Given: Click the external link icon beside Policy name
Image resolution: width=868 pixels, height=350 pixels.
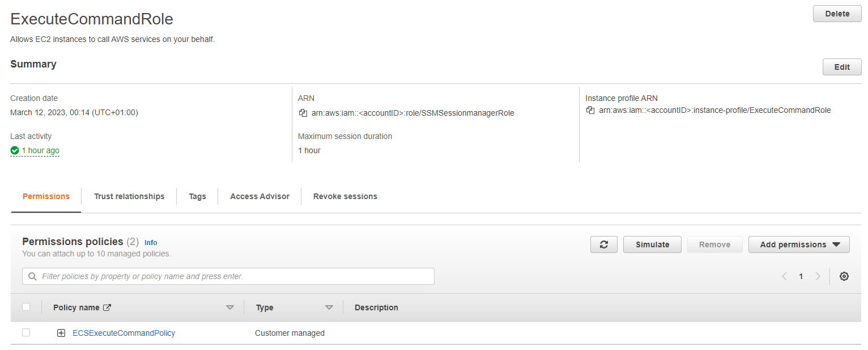Looking at the screenshot, I should click(x=108, y=307).
